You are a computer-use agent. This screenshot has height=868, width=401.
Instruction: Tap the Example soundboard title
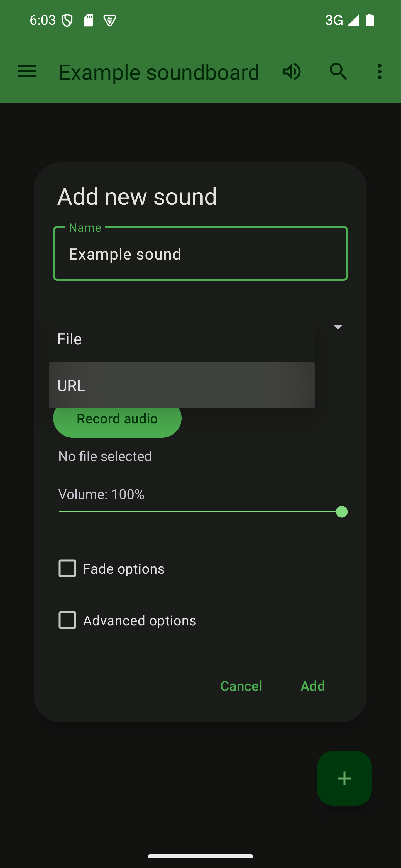point(159,72)
